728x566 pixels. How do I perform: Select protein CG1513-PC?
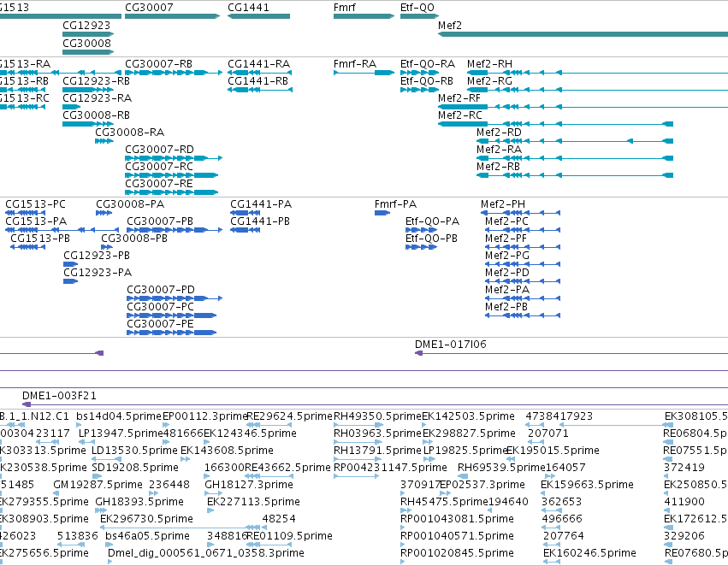coord(35,204)
